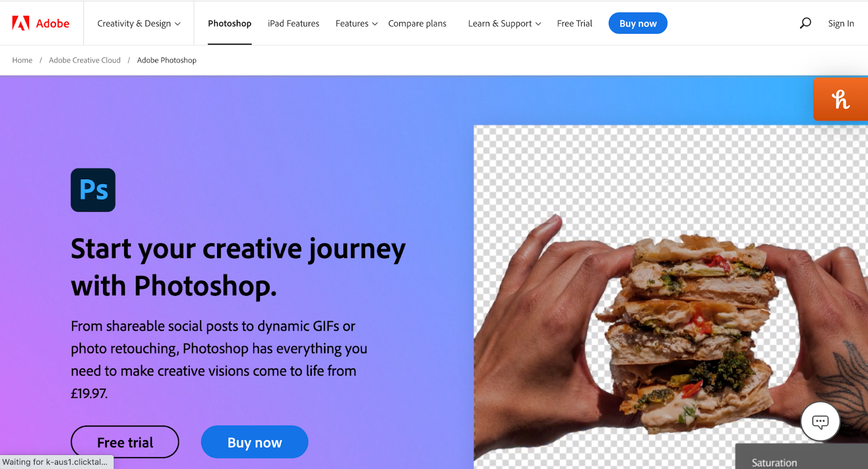Open Compare plans in navigation
868x469 pixels.
click(417, 23)
